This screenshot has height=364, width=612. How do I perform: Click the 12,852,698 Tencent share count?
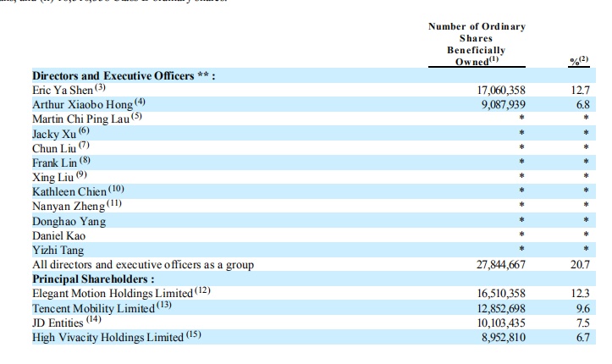[x=501, y=309]
